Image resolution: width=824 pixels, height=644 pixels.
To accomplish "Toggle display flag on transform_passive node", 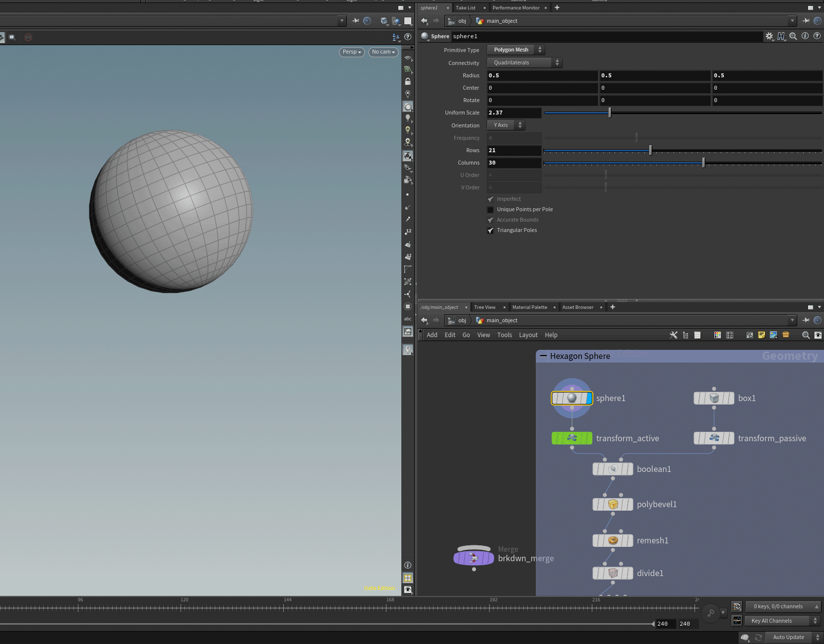I will pyautogui.click(x=731, y=438).
